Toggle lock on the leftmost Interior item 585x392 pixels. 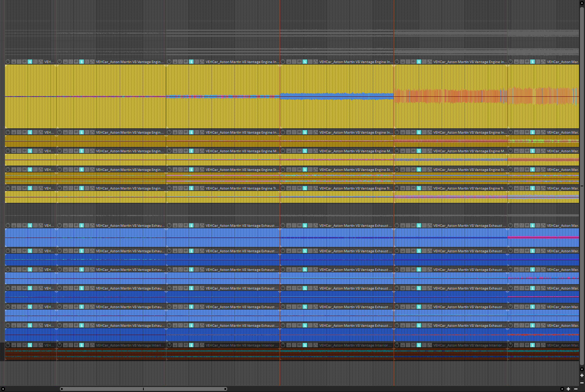[14, 345]
